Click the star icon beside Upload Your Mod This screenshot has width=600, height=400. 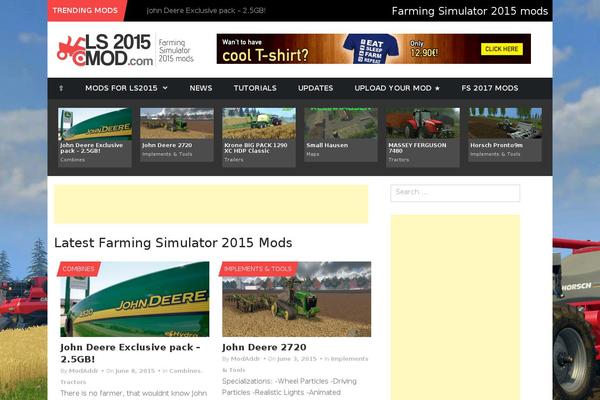tap(437, 88)
